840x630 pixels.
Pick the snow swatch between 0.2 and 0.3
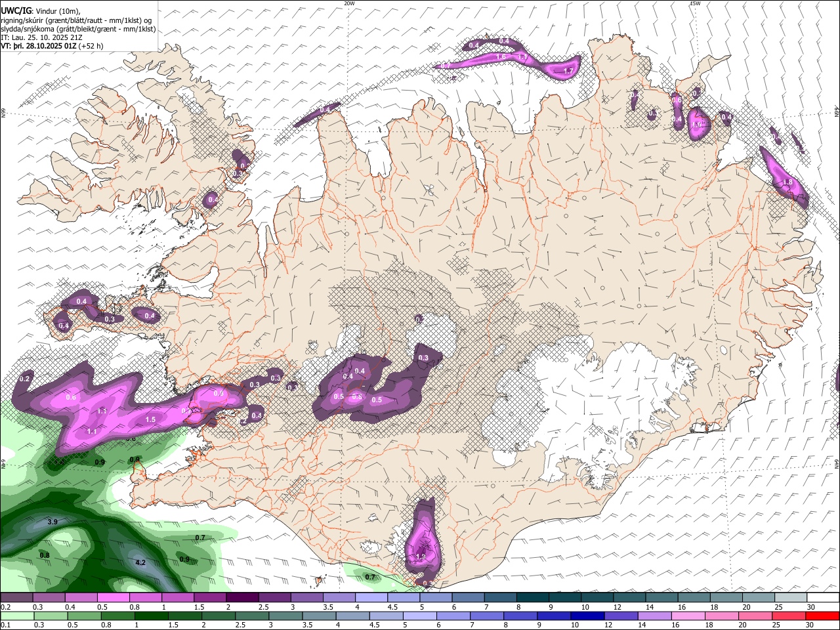[x=16, y=598]
